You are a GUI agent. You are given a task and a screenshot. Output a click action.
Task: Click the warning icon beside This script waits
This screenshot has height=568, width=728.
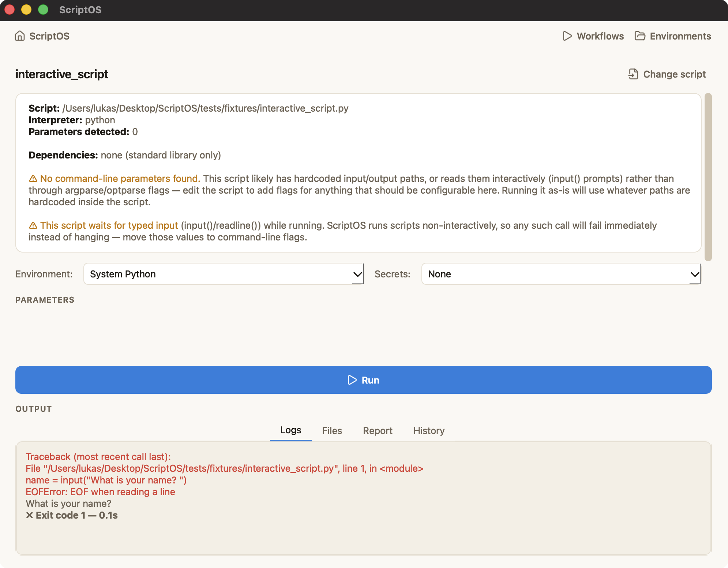(x=33, y=225)
